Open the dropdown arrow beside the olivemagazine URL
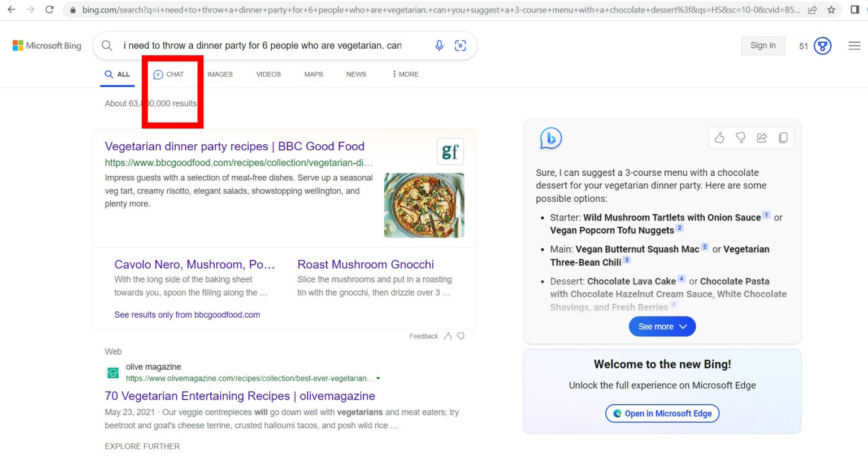 pos(378,379)
